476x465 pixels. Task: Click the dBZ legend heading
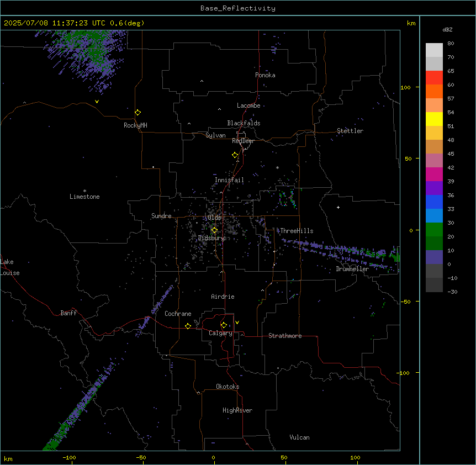(x=447, y=29)
